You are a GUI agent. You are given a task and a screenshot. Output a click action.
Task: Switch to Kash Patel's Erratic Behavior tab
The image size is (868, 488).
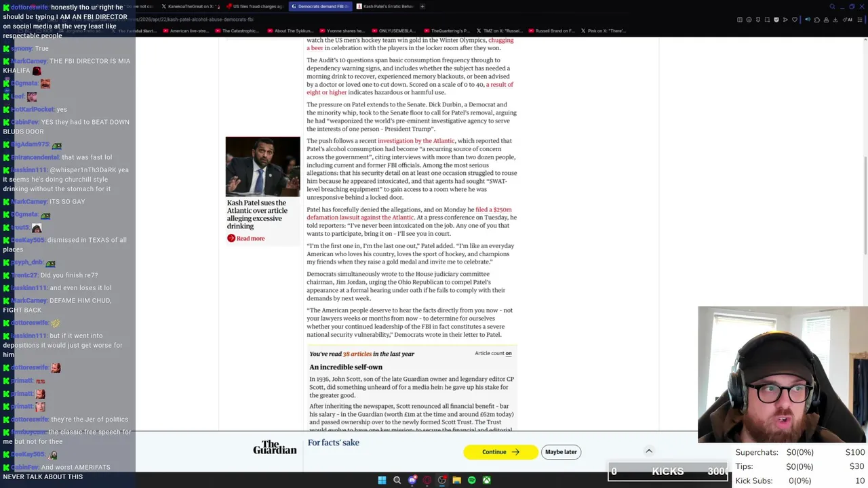(x=384, y=6)
